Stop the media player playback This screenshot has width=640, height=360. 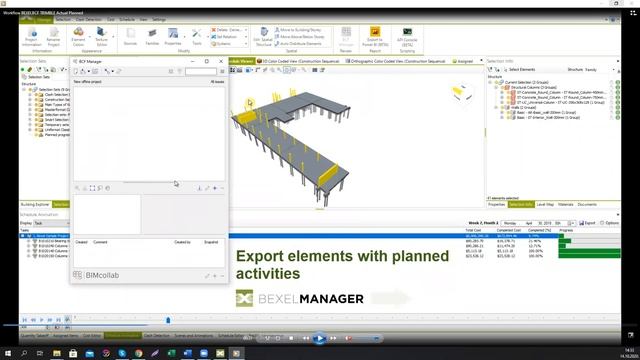pos(291,338)
